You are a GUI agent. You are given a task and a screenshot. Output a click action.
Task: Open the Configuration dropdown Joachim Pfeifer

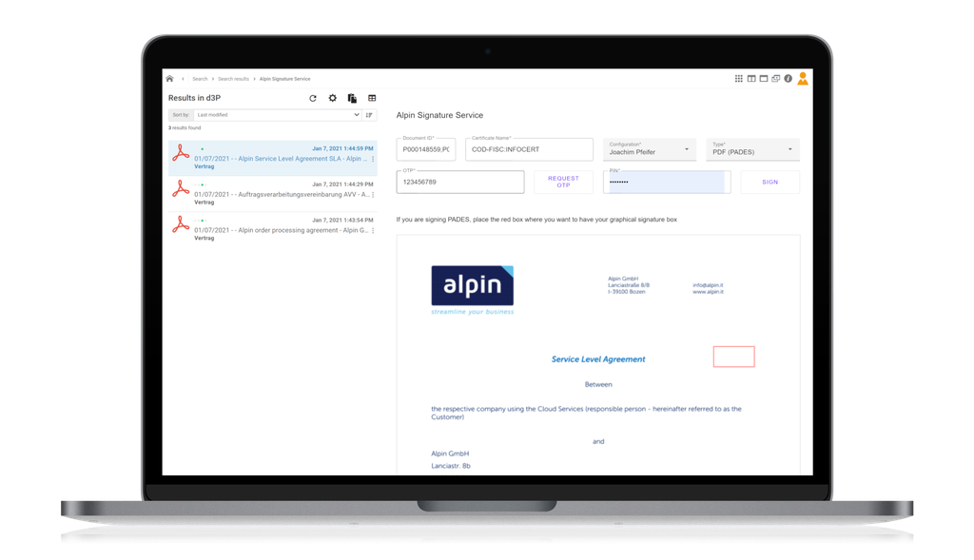click(649, 149)
